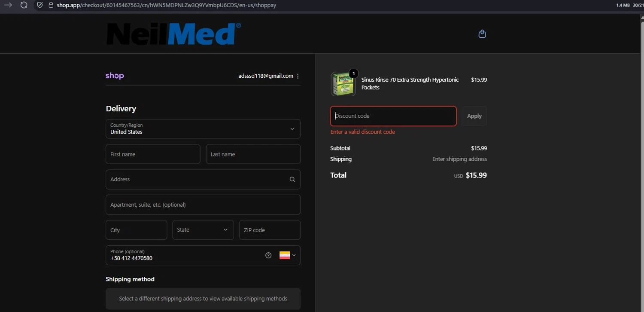Open the account options kebab menu
Image resolution: width=644 pixels, height=312 pixels.
point(298,76)
